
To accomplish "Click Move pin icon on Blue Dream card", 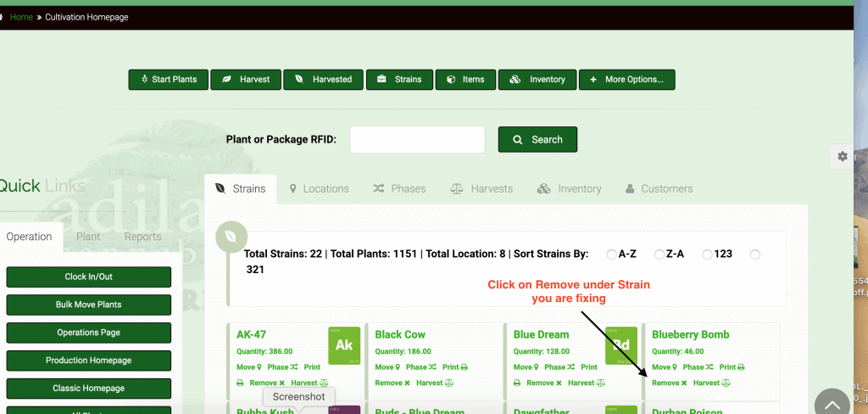I will [537, 366].
